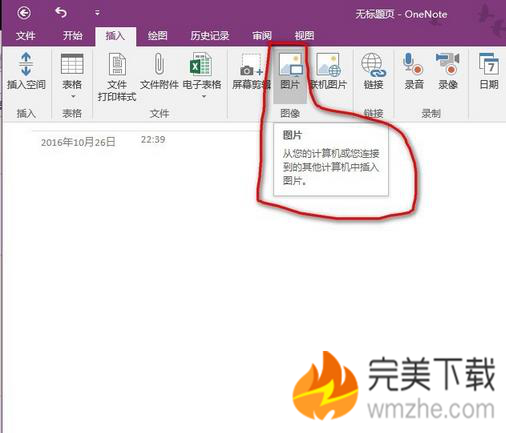Insert 联机图片 online pictures

coord(329,71)
